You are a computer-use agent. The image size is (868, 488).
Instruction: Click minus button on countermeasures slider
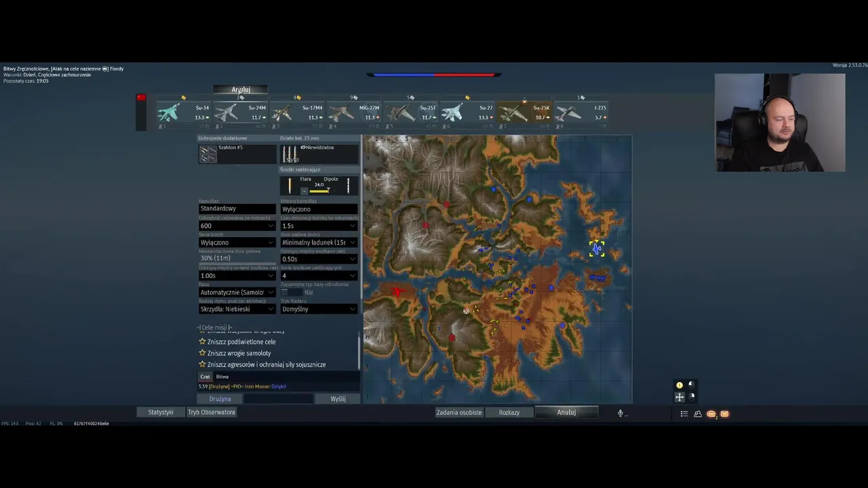pos(304,191)
